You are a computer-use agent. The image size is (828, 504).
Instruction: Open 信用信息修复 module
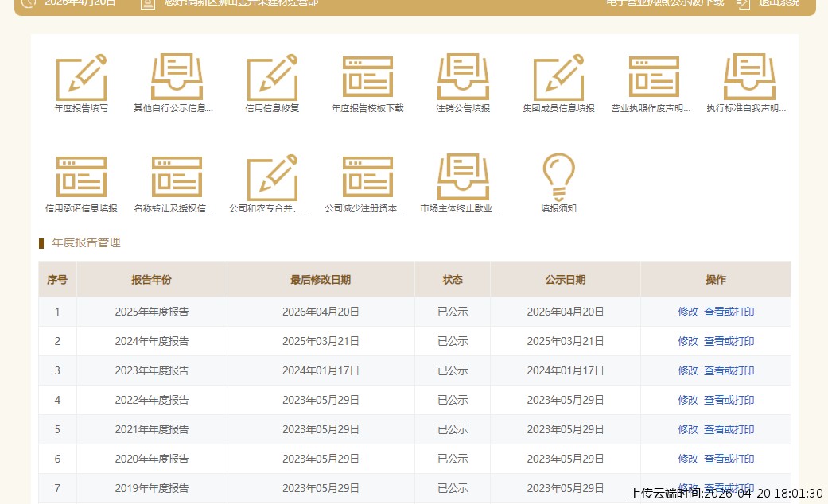pyautogui.click(x=272, y=78)
